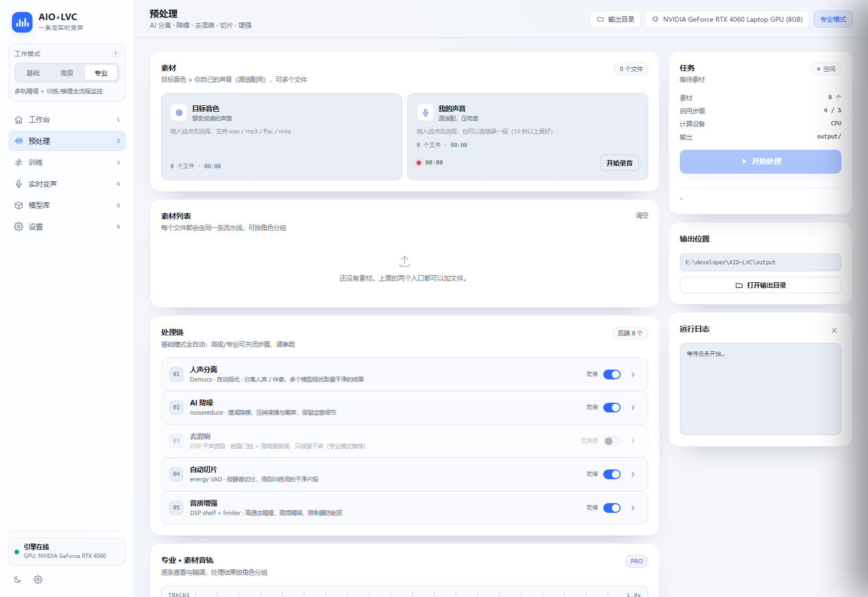Select the 专业 work mode tab
This screenshot has height=597, width=868.
click(101, 73)
